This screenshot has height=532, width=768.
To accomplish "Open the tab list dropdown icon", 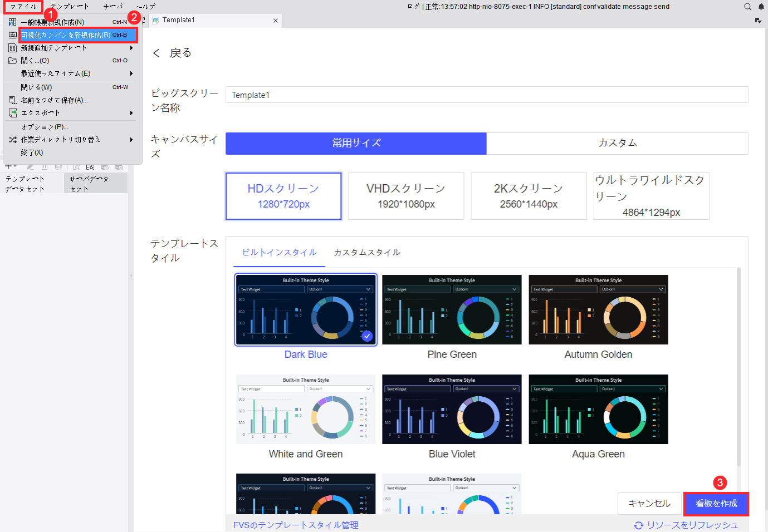I will [x=758, y=21].
